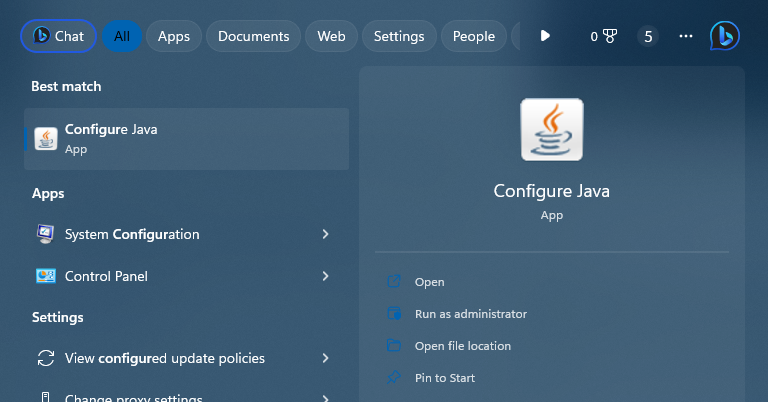Click the update policies refresh icon
768x402 pixels.
(46, 358)
